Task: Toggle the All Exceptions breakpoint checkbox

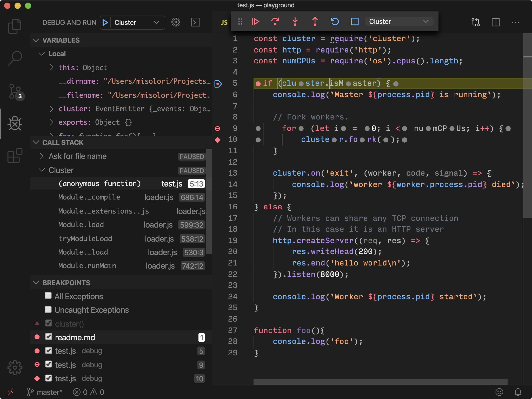Action: [x=48, y=296]
